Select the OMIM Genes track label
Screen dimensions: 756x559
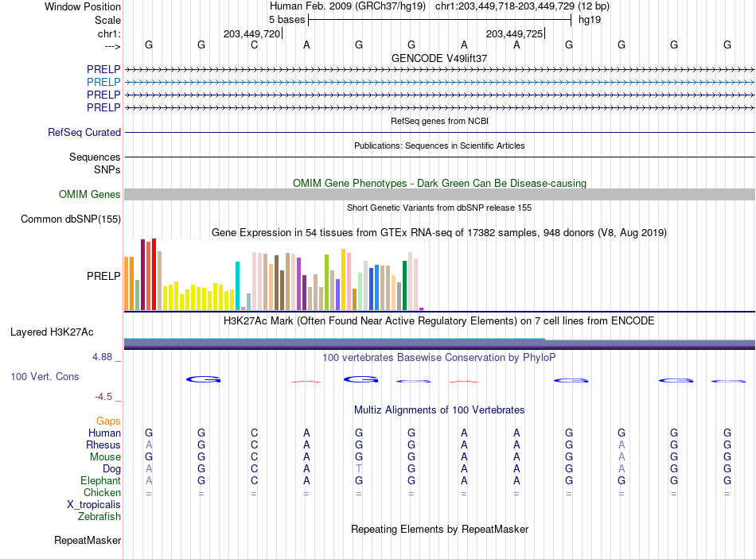(89, 194)
